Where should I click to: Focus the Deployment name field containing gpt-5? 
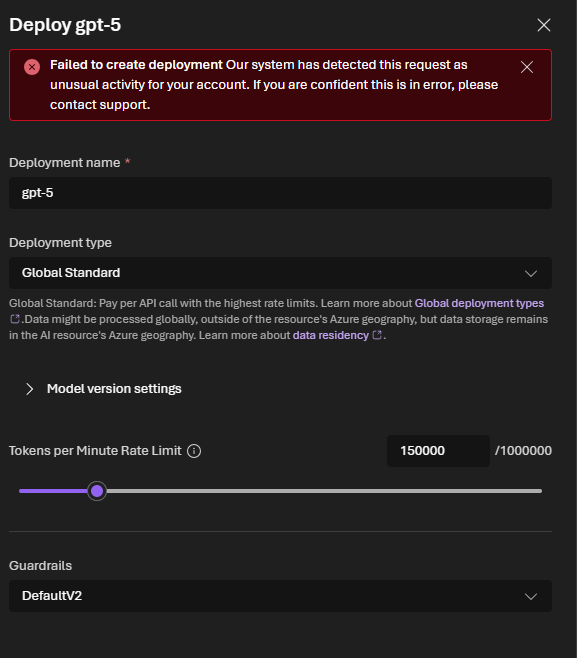(x=280, y=193)
